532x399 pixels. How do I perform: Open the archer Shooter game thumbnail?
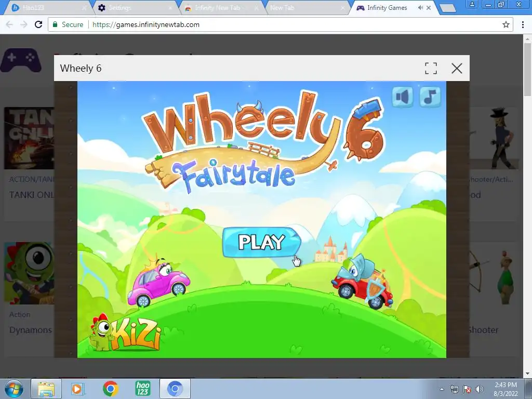[494, 273]
